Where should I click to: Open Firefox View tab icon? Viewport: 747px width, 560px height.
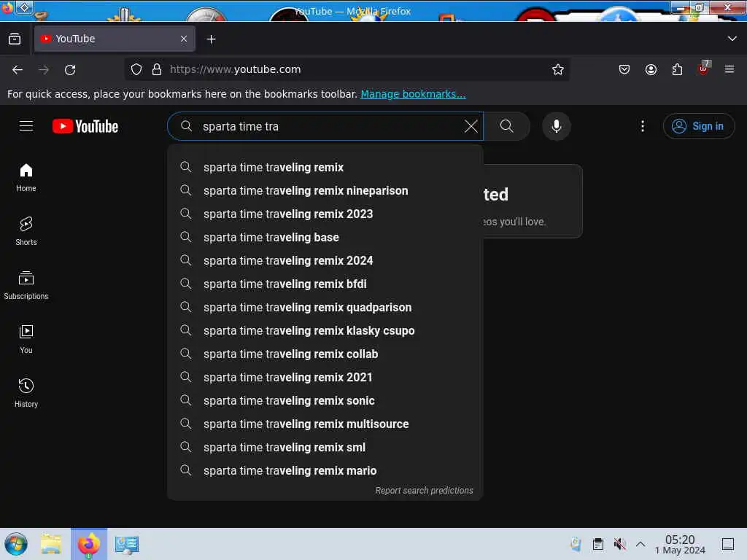(x=15, y=39)
